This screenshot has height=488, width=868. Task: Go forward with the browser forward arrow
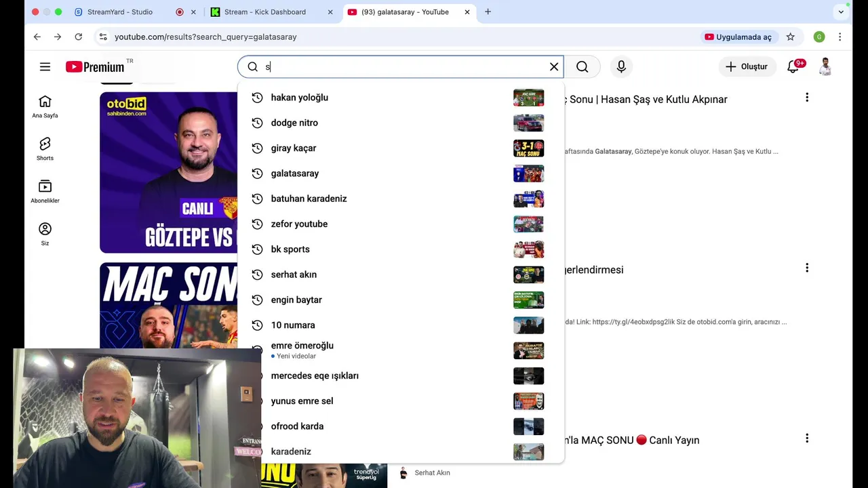click(x=58, y=37)
